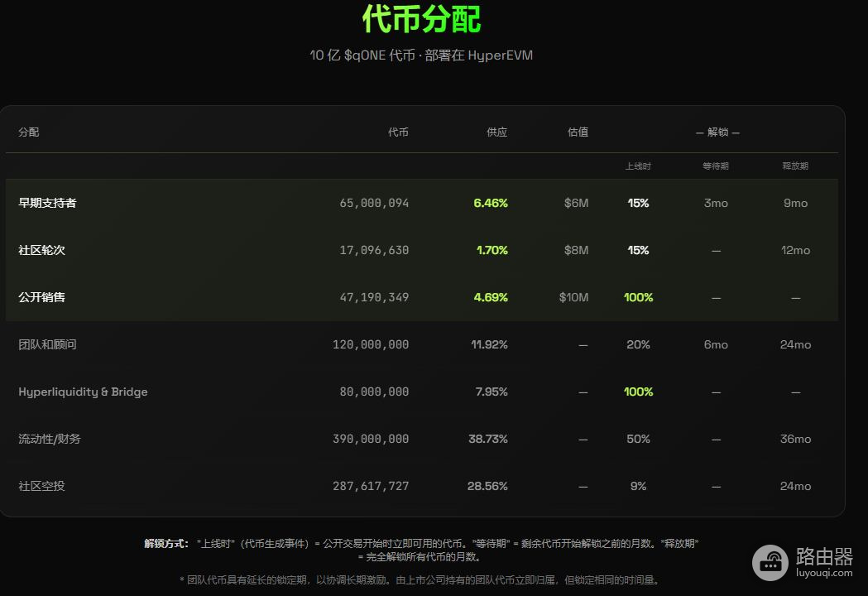Click the $8M valuation cell

click(x=576, y=250)
